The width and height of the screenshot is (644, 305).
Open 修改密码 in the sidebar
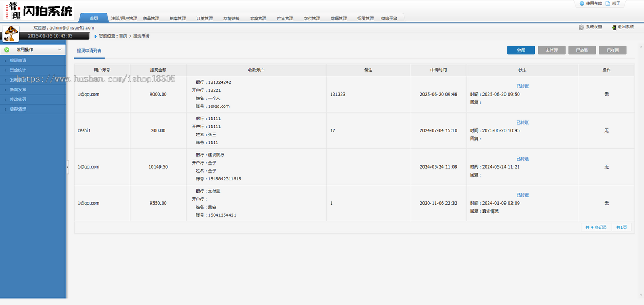pos(18,99)
